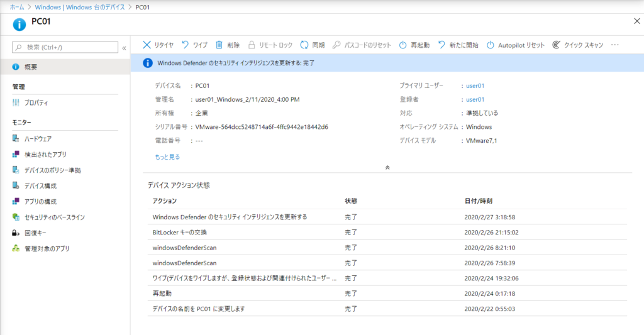This screenshot has width=644, height=335.
Task: Open the 概要 menu label
Action: [x=31, y=67]
